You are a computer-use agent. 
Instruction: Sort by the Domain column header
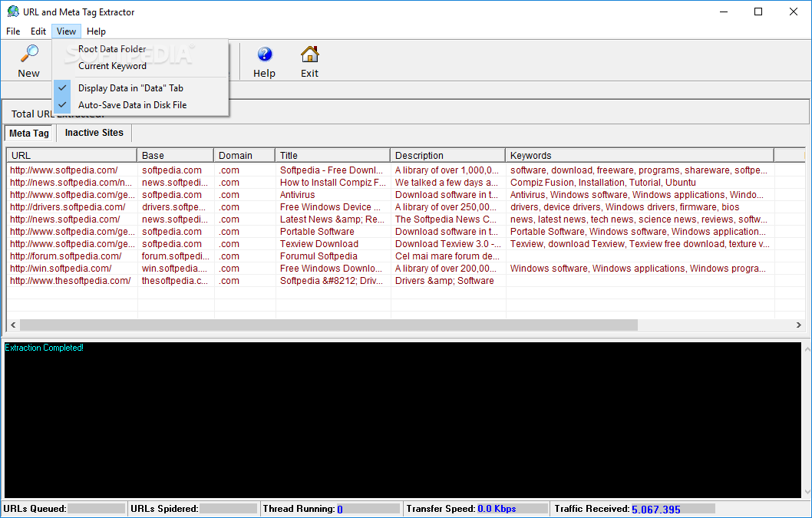click(x=244, y=155)
